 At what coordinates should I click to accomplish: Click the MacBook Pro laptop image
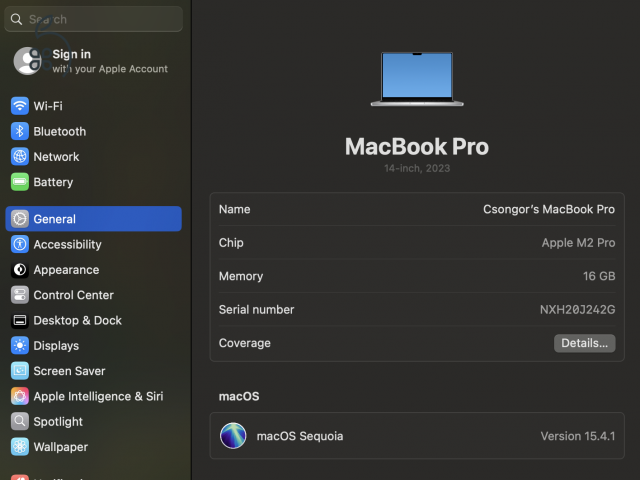pos(417,79)
